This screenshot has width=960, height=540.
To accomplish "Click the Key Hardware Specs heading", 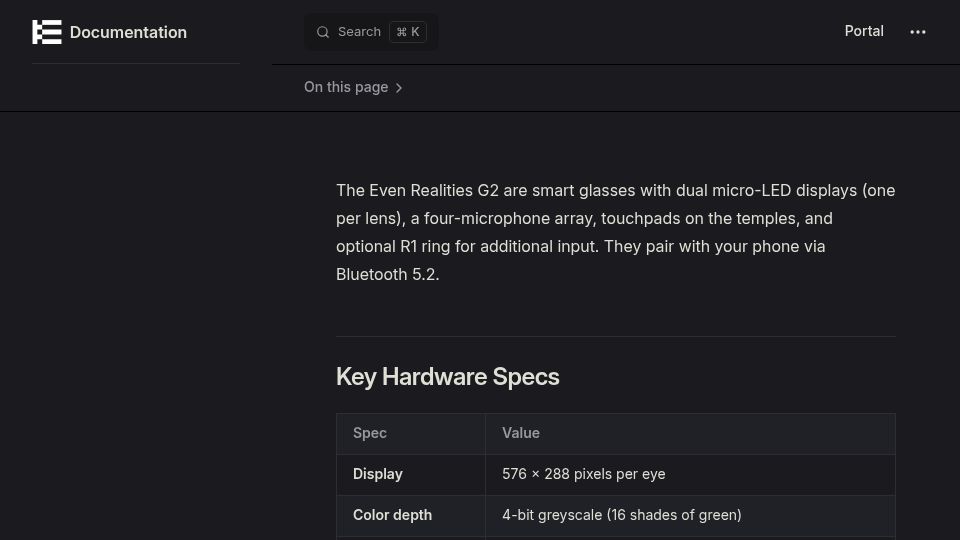I will [448, 377].
